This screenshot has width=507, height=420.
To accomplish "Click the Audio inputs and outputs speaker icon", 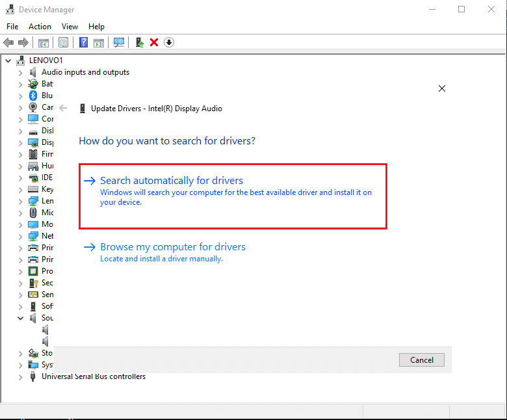I will click(32, 72).
